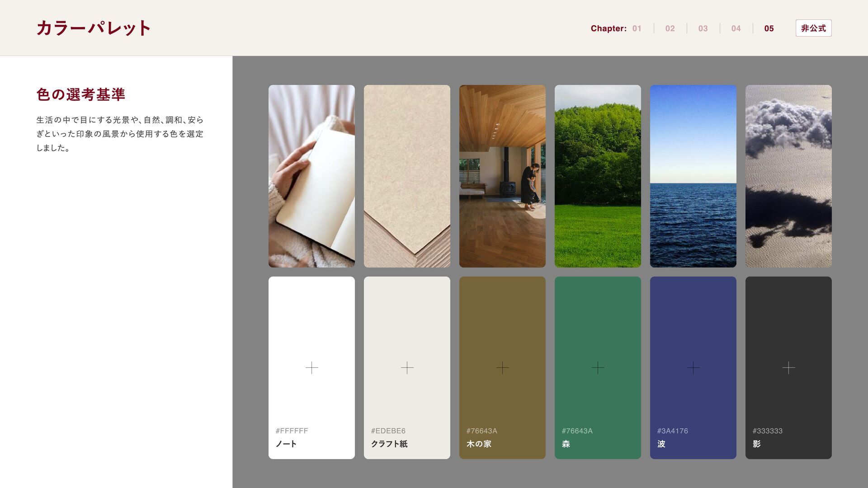The image size is (868, 488).
Task: Switch to Chapter 02
Action: click(670, 28)
